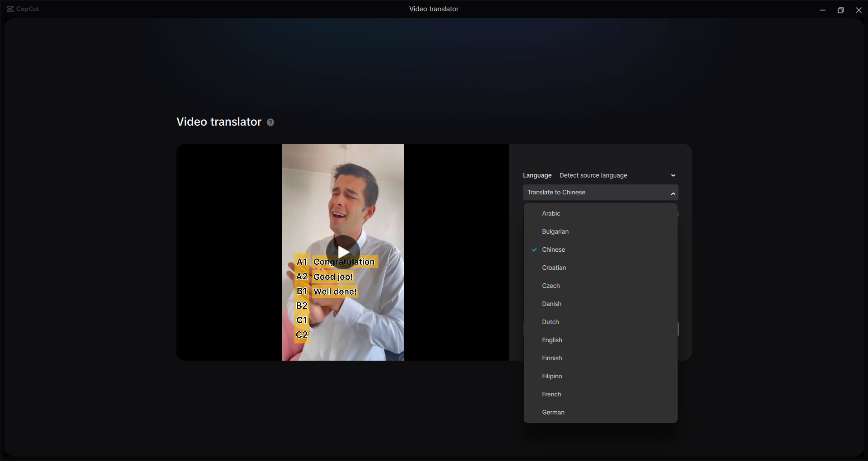Viewport: 868px width, 461px height.
Task: Click the checkmark next to Chinese
Action: (x=534, y=249)
